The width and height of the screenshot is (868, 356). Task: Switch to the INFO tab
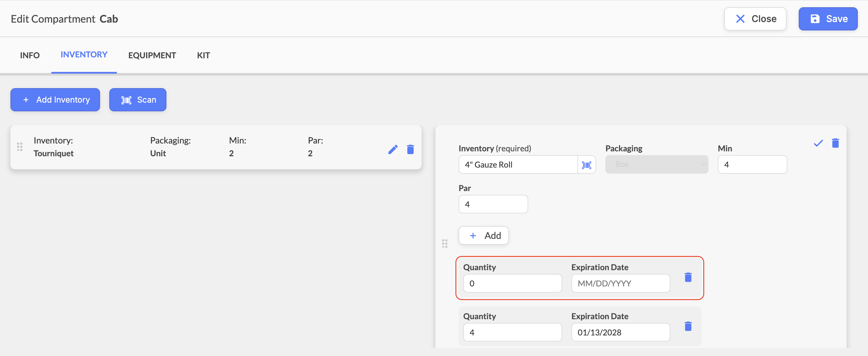[30, 55]
